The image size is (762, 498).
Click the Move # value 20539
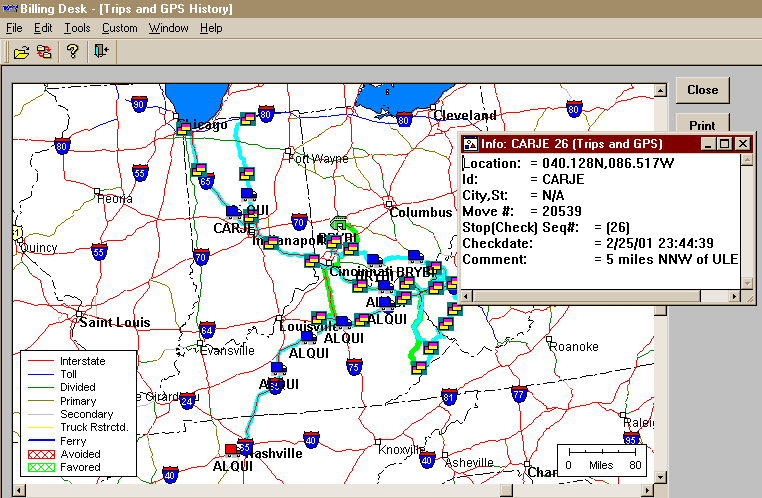click(562, 211)
